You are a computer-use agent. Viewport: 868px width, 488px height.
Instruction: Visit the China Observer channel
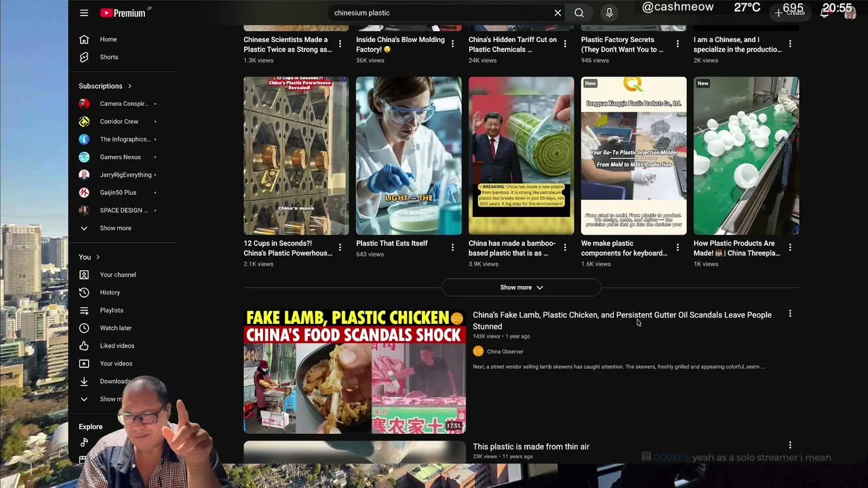(x=505, y=351)
